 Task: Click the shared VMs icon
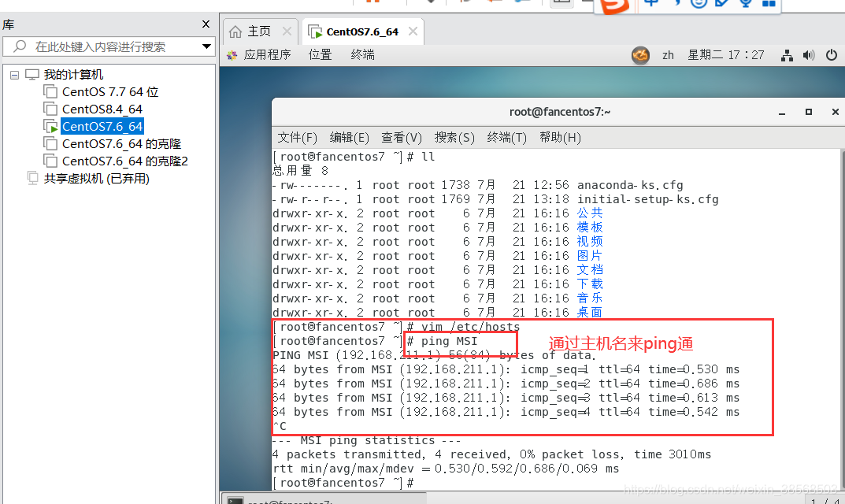pos(32,178)
